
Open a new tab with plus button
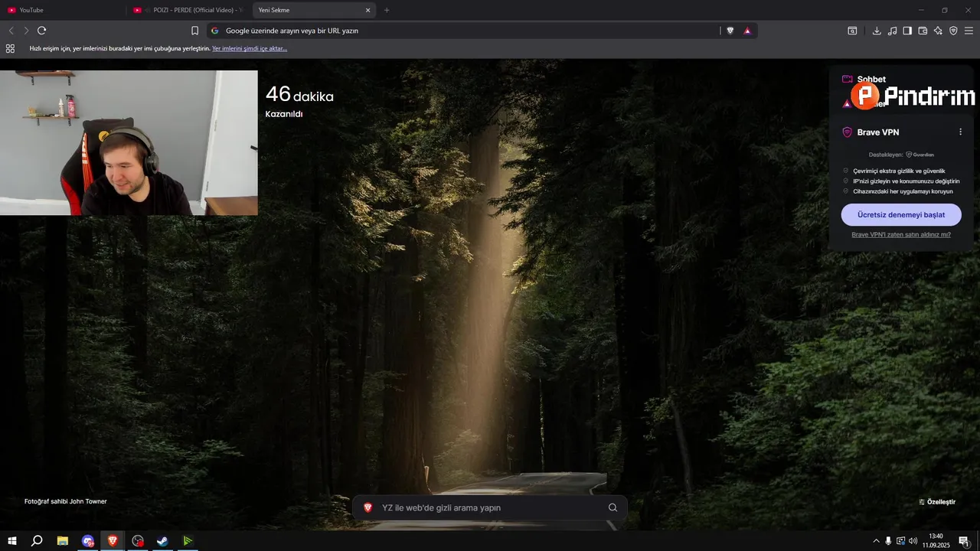pos(387,10)
